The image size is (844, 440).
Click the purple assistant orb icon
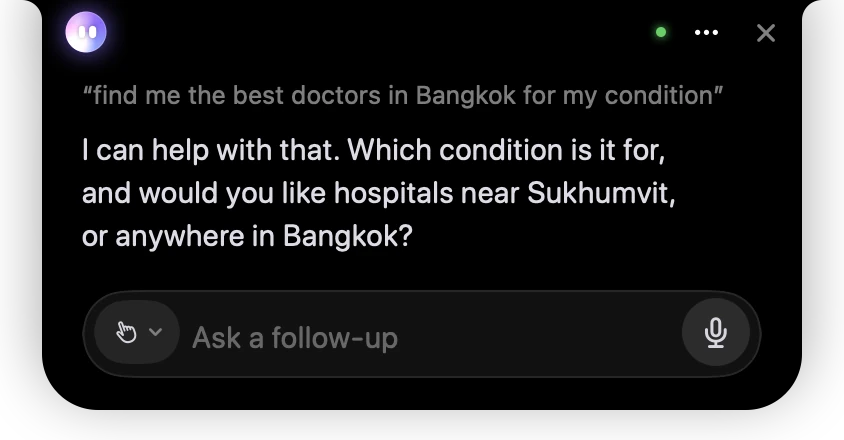[86, 32]
